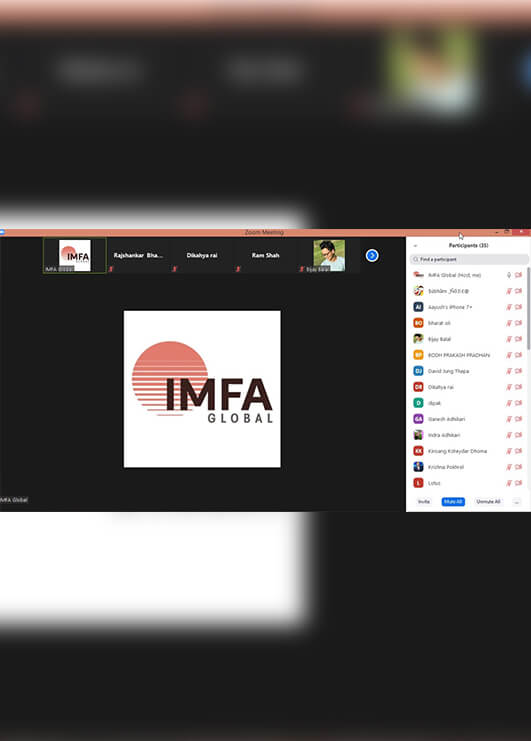Click the Mute All button
This screenshot has width=531, height=741.
453,501
